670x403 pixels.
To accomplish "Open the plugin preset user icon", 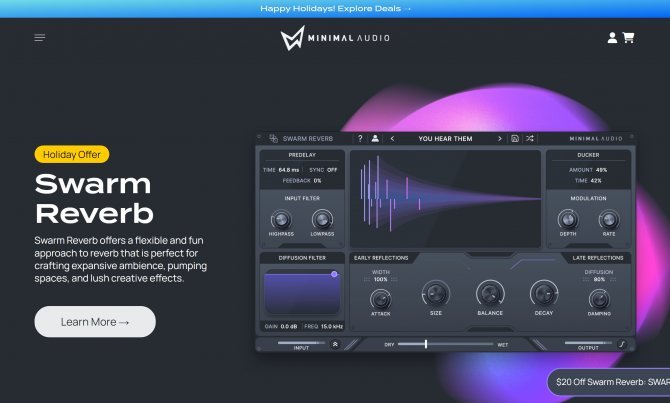I will (x=375, y=138).
